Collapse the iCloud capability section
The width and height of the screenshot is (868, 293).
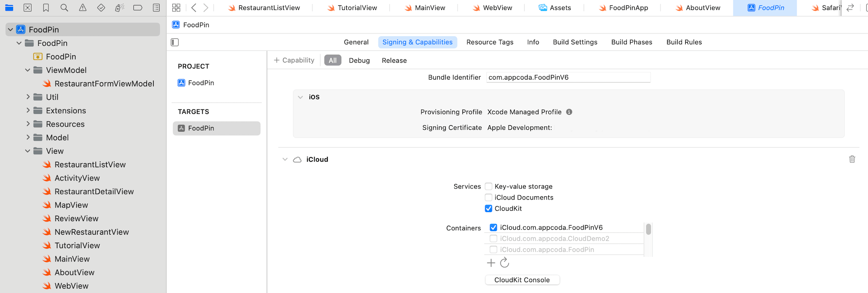click(x=285, y=160)
